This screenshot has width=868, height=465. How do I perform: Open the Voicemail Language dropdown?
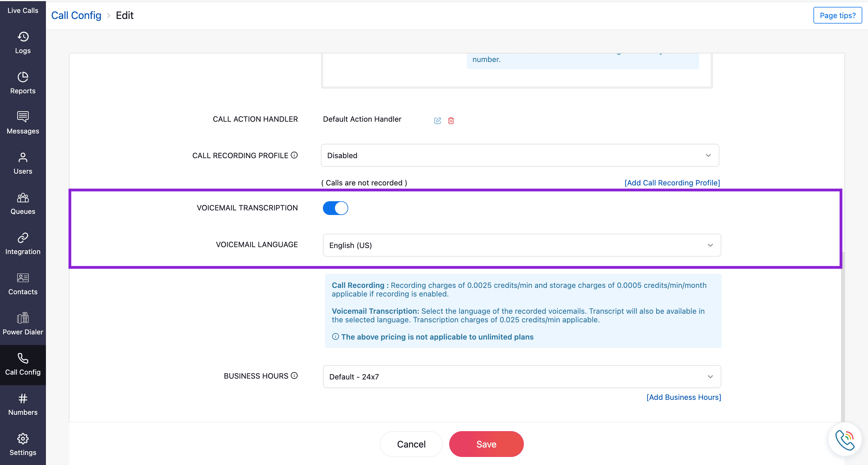tap(522, 245)
